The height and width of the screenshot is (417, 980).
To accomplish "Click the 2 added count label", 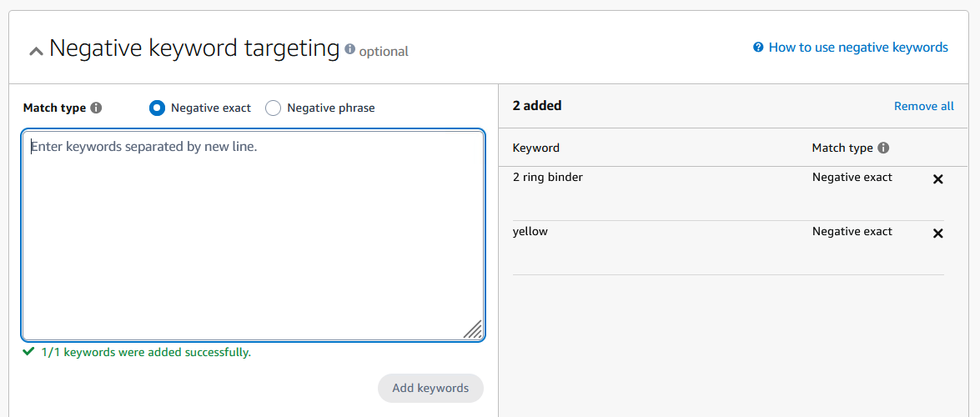I will [537, 106].
